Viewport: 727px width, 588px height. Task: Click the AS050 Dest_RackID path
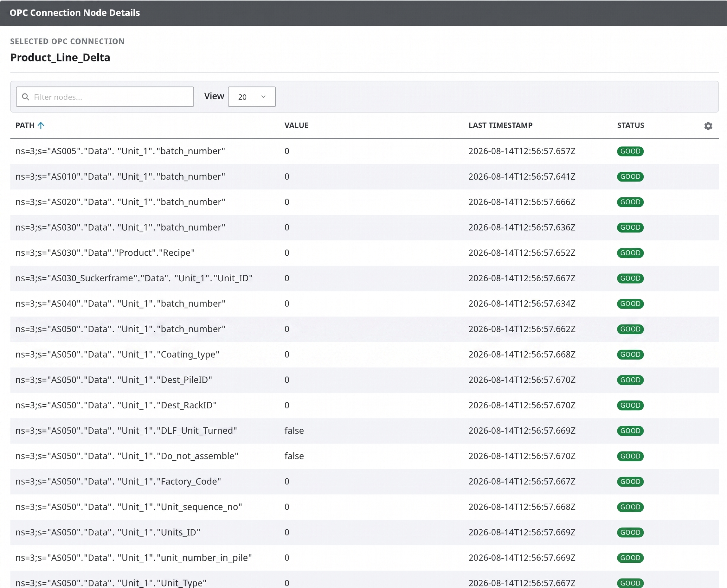tap(116, 405)
